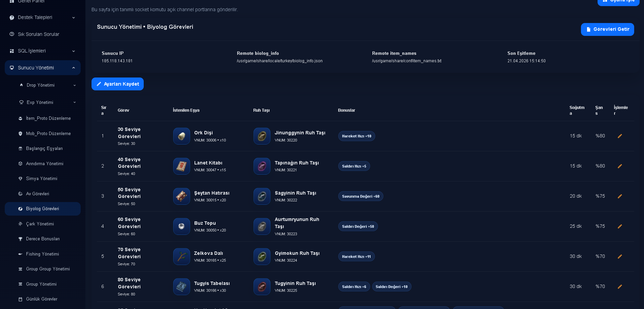The image size is (644, 309).
Task: Expand the Destek Talepleri menu chevron
Action: click(x=74, y=18)
